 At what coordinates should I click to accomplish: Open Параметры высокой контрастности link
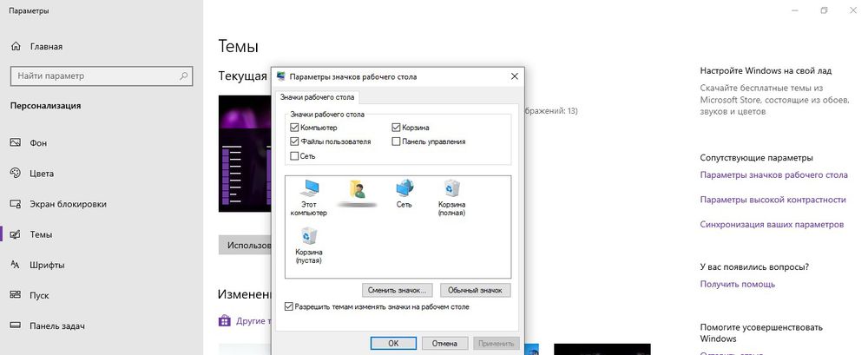[773, 200]
